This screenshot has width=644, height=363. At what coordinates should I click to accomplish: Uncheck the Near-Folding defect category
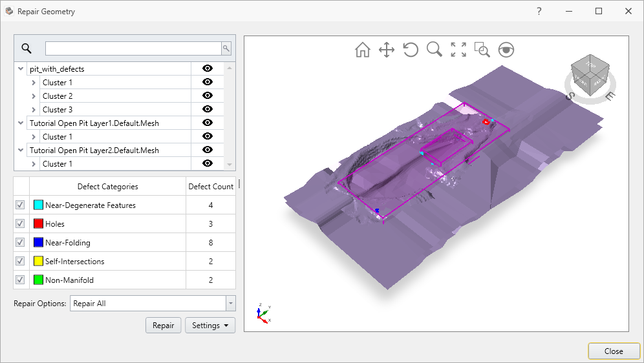click(x=20, y=242)
